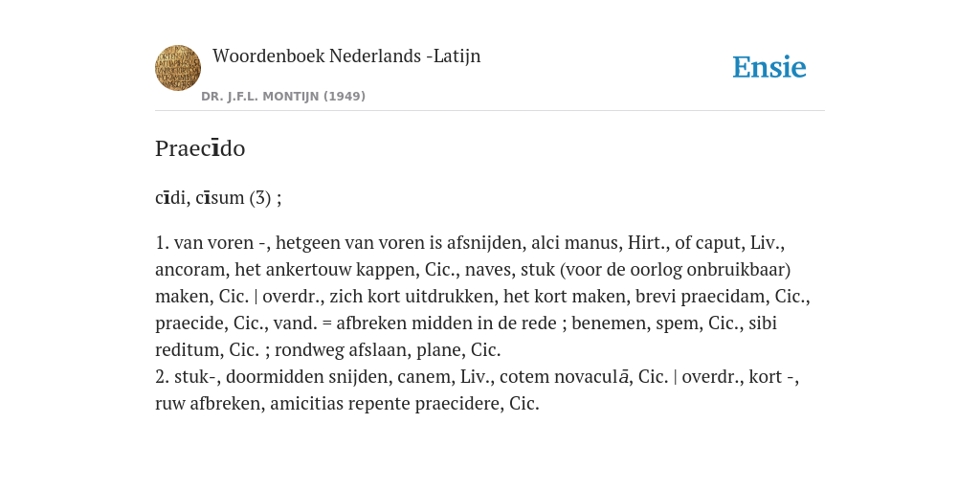Select the Praecīdo headword heading
The width and height of the screenshot is (980, 490).
click(x=200, y=148)
